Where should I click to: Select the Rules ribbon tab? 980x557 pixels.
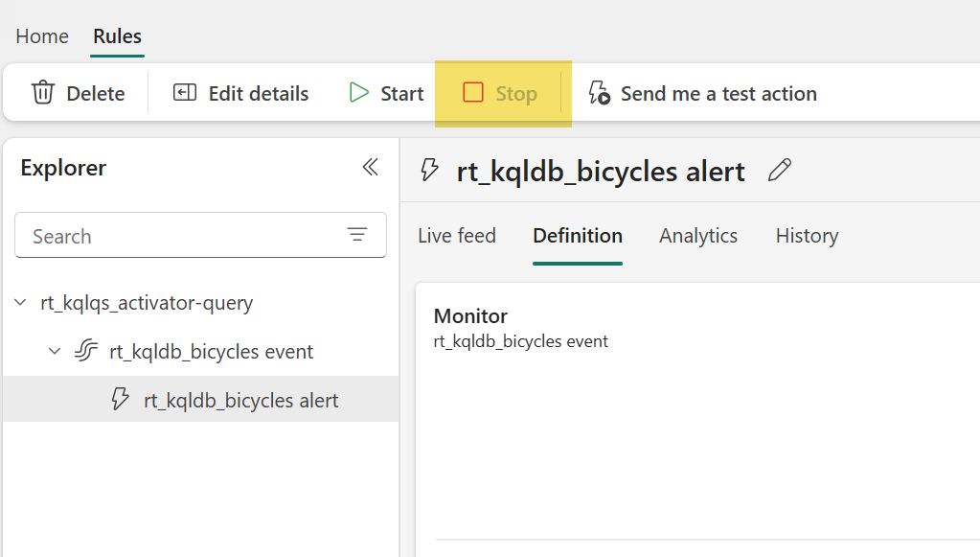tap(117, 36)
